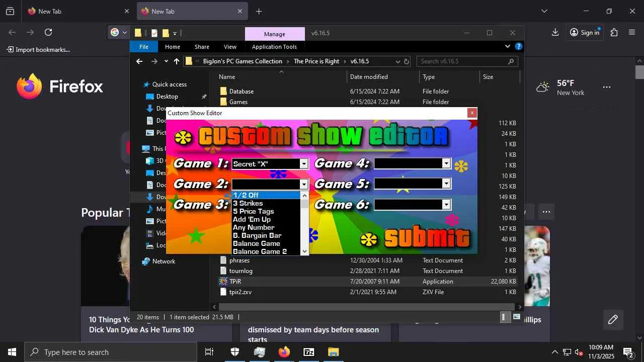The image size is (644, 362).
Task: Expand the File Explorer ribbon chevron
Action: (507, 47)
